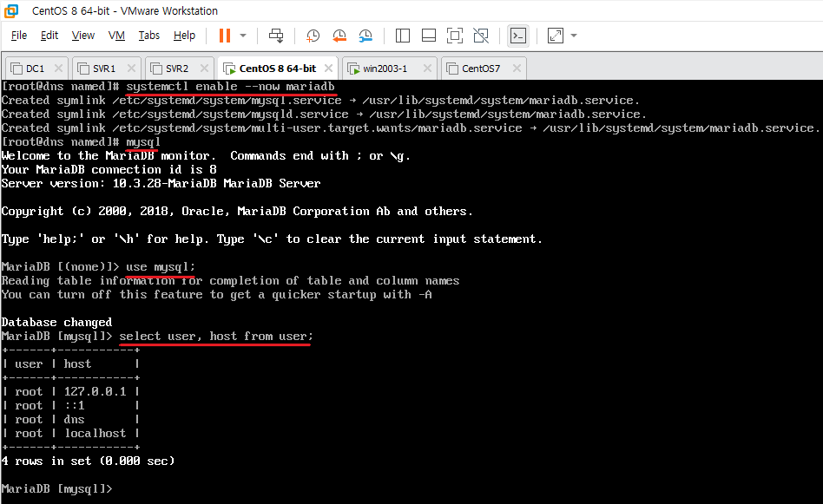The height and width of the screenshot is (504, 823).
Task: Open the Edit menu
Action: pyautogui.click(x=49, y=36)
